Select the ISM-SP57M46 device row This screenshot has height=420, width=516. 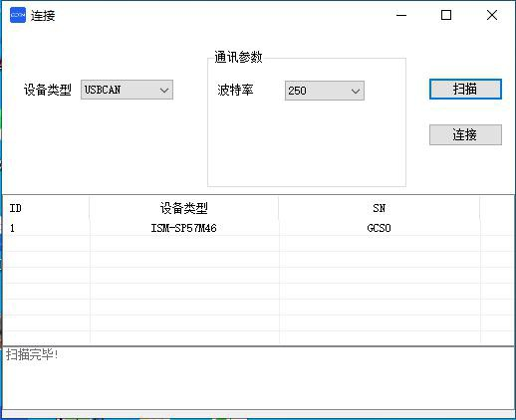pyautogui.click(x=258, y=228)
